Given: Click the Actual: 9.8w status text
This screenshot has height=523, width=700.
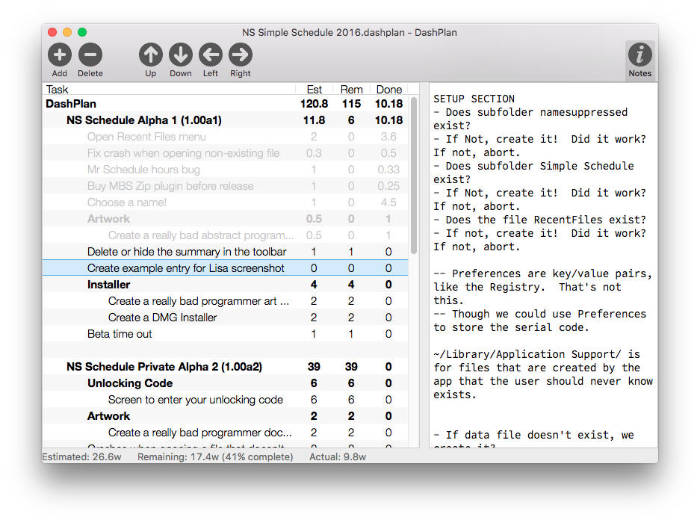Looking at the screenshot, I should (x=338, y=457).
